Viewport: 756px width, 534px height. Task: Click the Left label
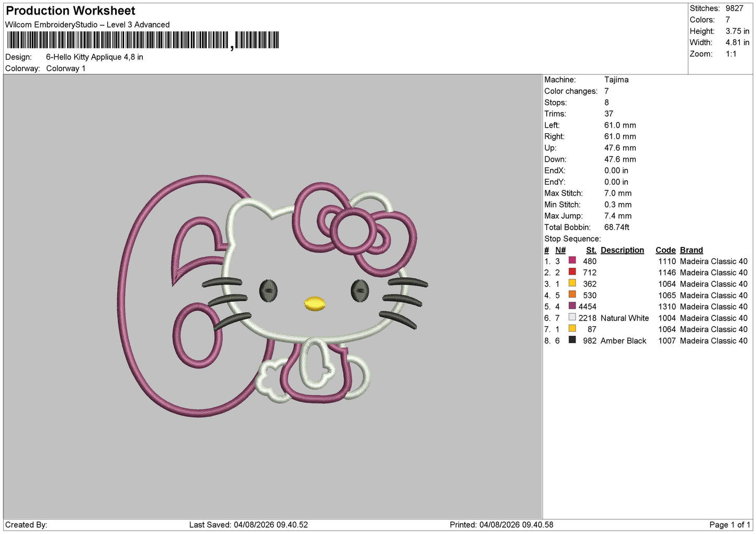coord(552,125)
